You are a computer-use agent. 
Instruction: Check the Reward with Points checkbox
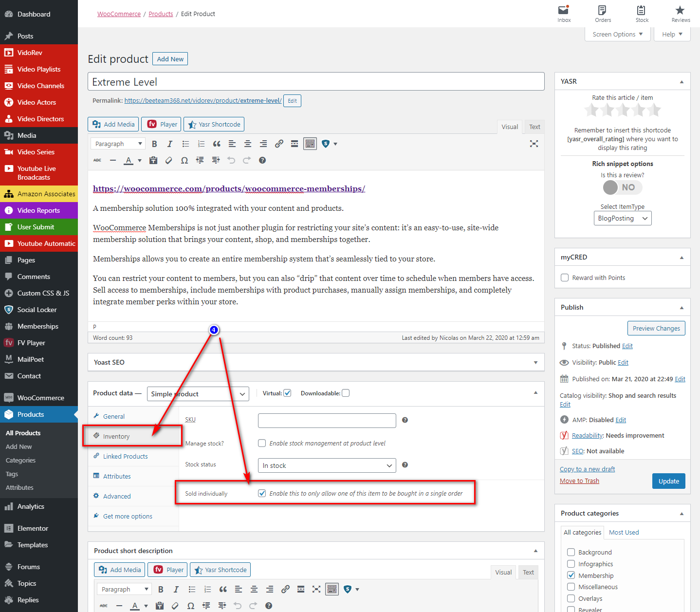pos(565,278)
